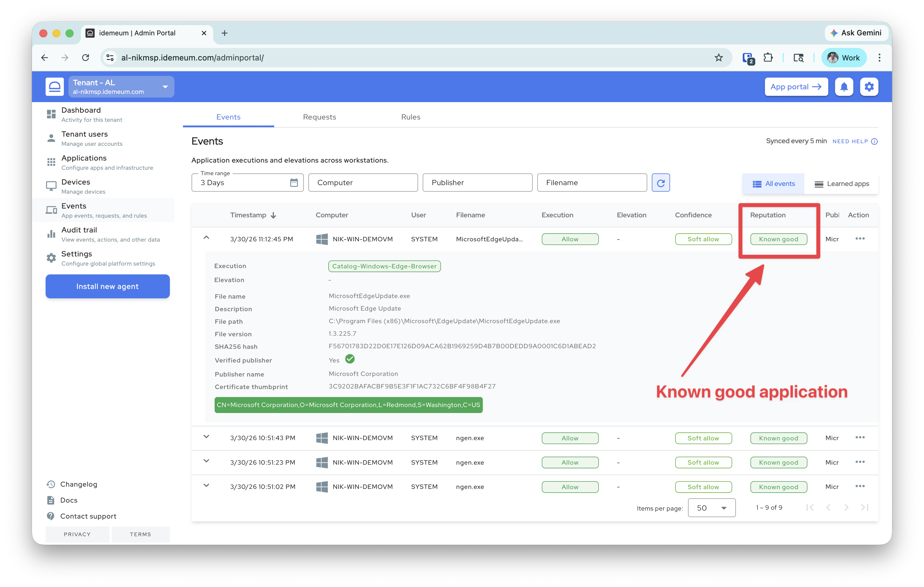Switch to the Rules tab
The image size is (924, 587).
[x=411, y=117]
